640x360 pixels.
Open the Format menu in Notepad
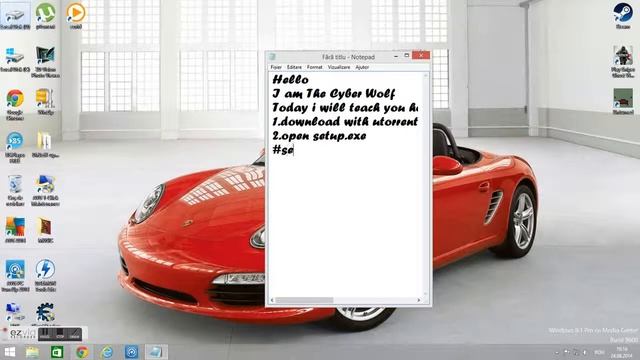coord(314,67)
